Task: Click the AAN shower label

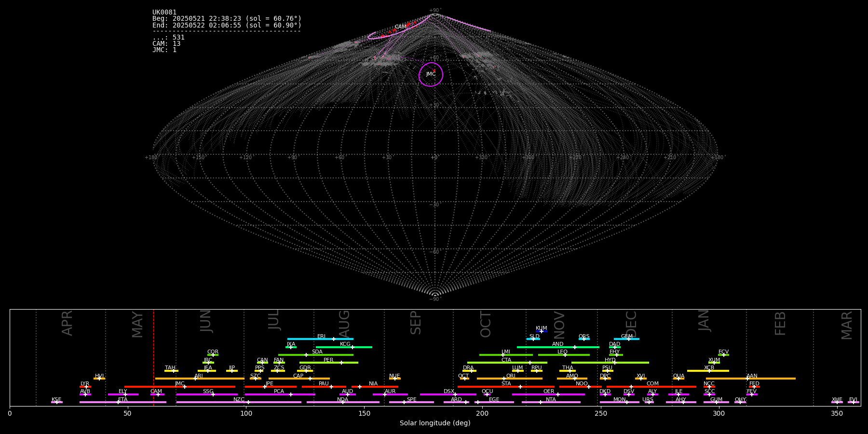Action: [752, 376]
